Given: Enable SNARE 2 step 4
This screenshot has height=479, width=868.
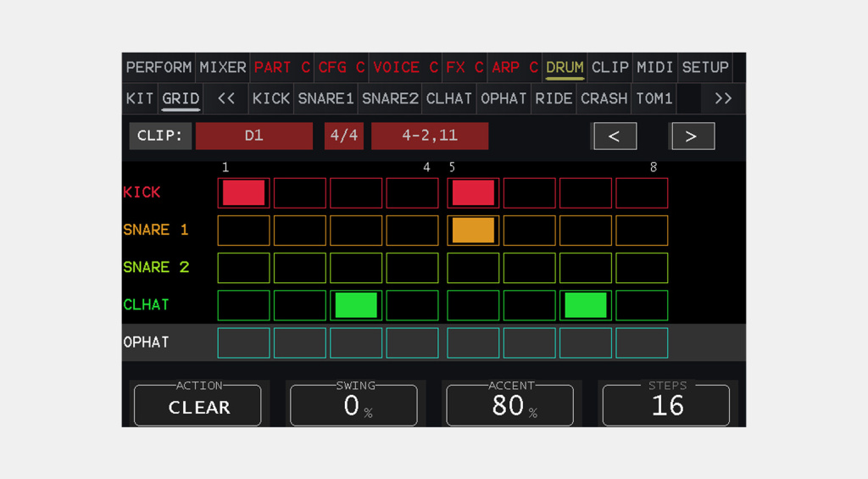Looking at the screenshot, I should [413, 268].
